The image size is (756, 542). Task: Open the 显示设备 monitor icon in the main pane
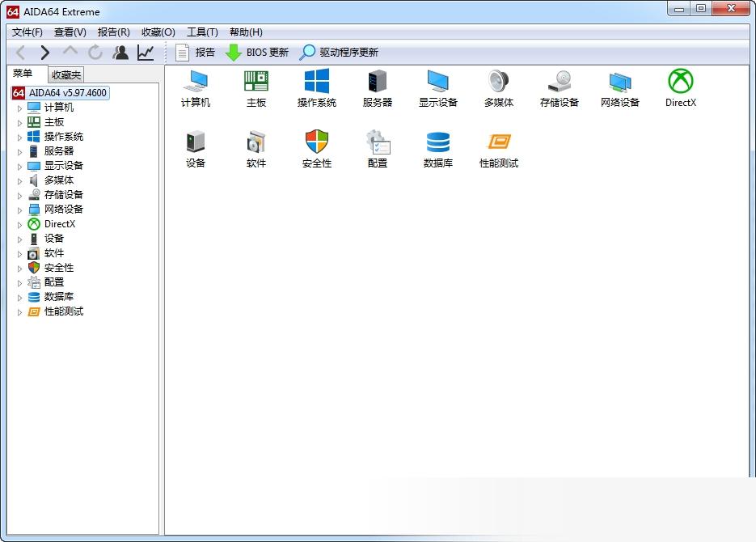[x=437, y=82]
